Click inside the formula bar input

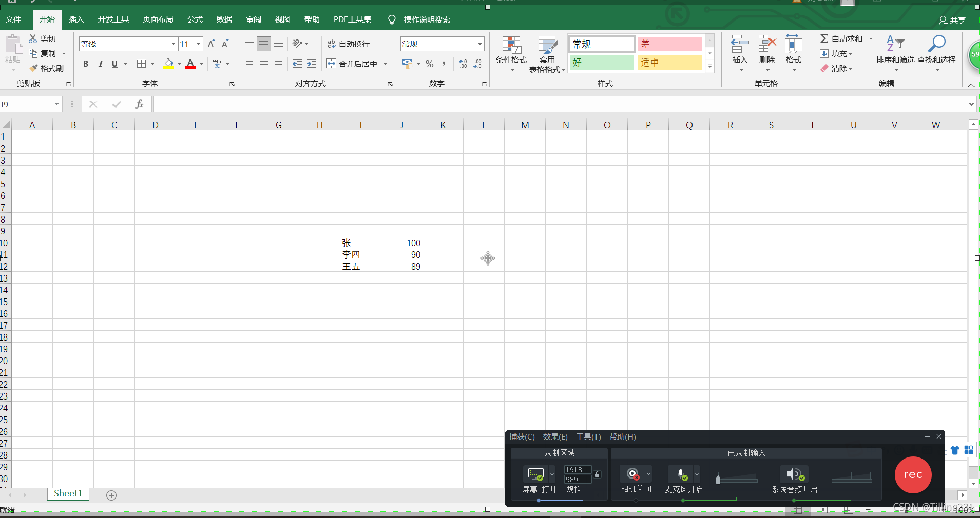click(560, 104)
